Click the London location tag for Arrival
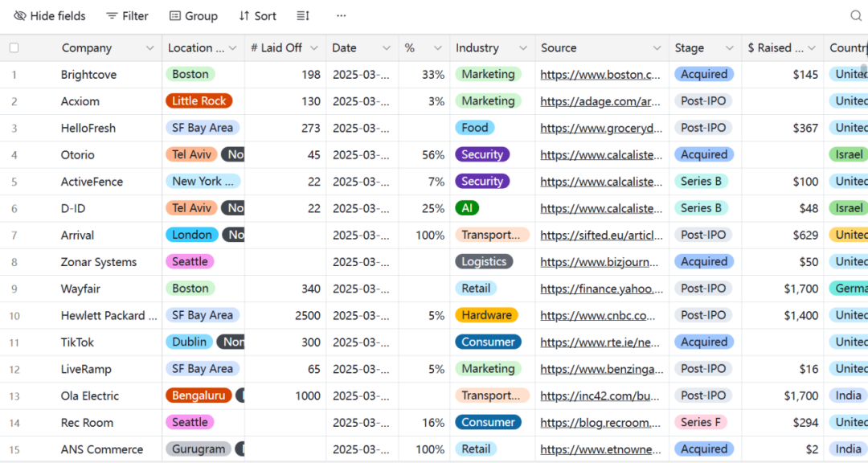The height and width of the screenshot is (463, 868). point(191,235)
